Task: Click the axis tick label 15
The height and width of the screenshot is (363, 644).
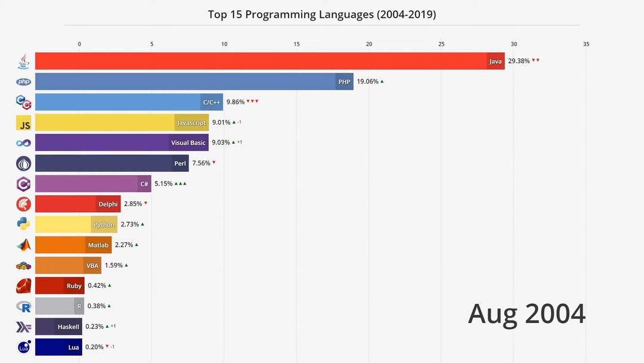Action: [296, 44]
